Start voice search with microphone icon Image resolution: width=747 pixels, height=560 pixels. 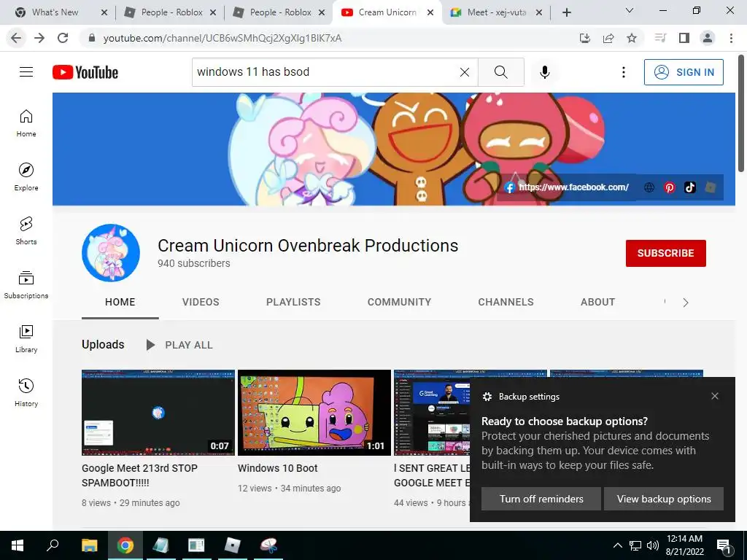coord(544,72)
